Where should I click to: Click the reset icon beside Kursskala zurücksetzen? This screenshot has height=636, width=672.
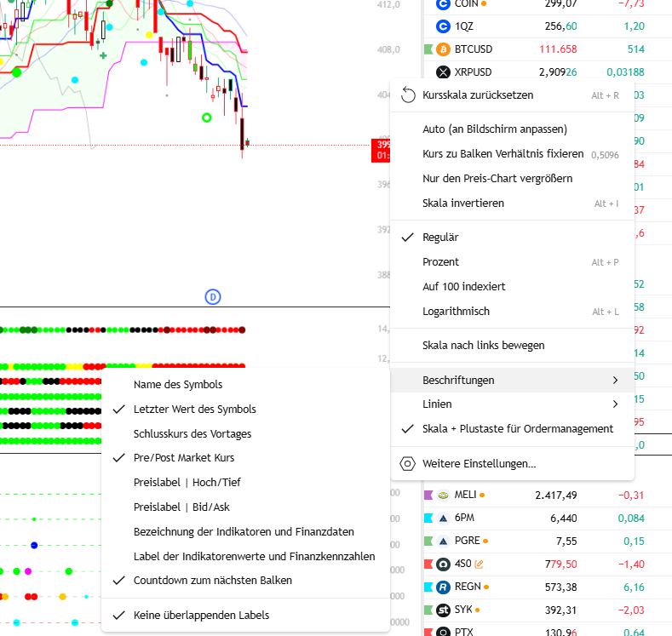(407, 95)
